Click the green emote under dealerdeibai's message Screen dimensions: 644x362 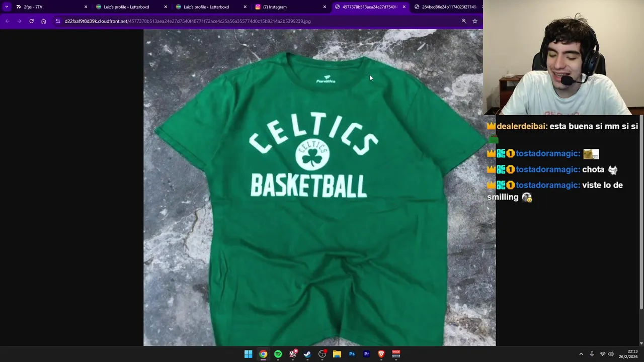click(x=493, y=140)
